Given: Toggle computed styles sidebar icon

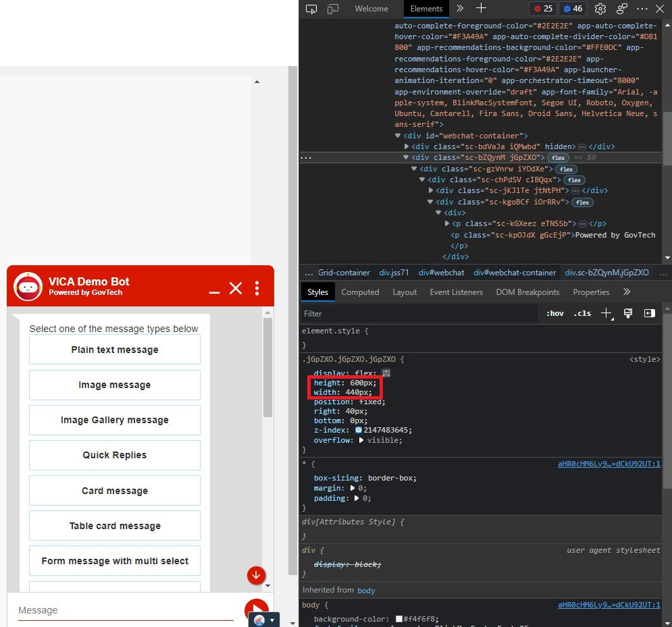Looking at the screenshot, I should point(650,313).
